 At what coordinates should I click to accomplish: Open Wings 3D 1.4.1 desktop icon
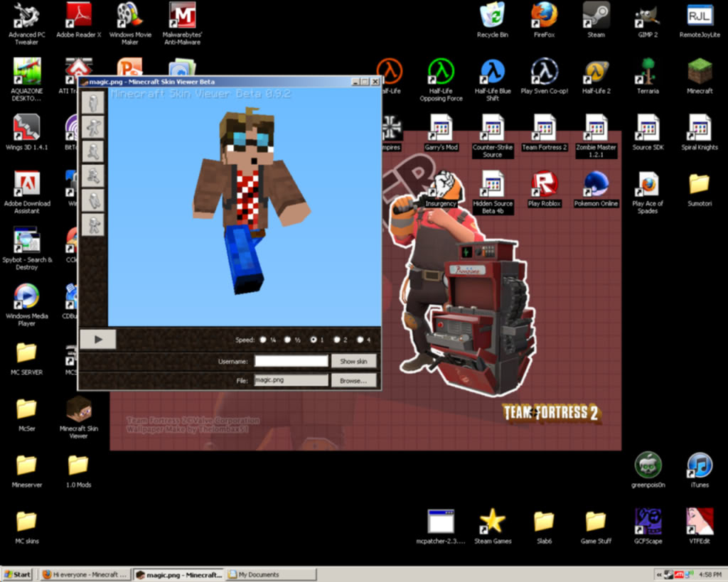click(26, 133)
